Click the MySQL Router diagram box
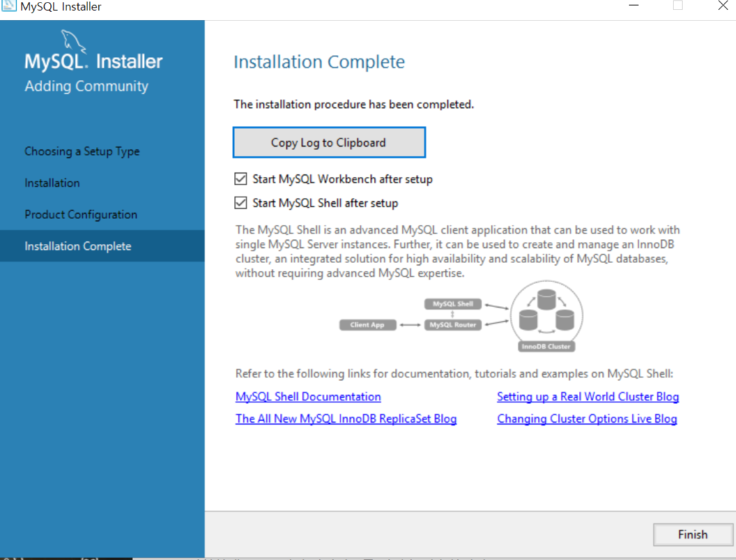 click(453, 324)
